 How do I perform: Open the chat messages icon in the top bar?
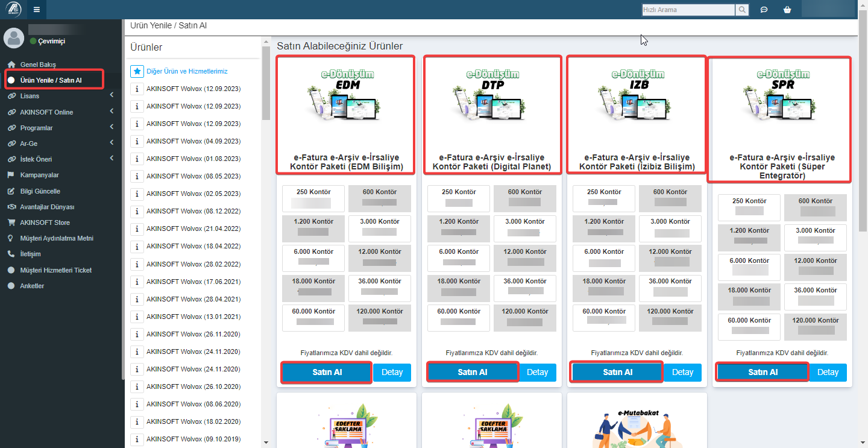coord(764,10)
